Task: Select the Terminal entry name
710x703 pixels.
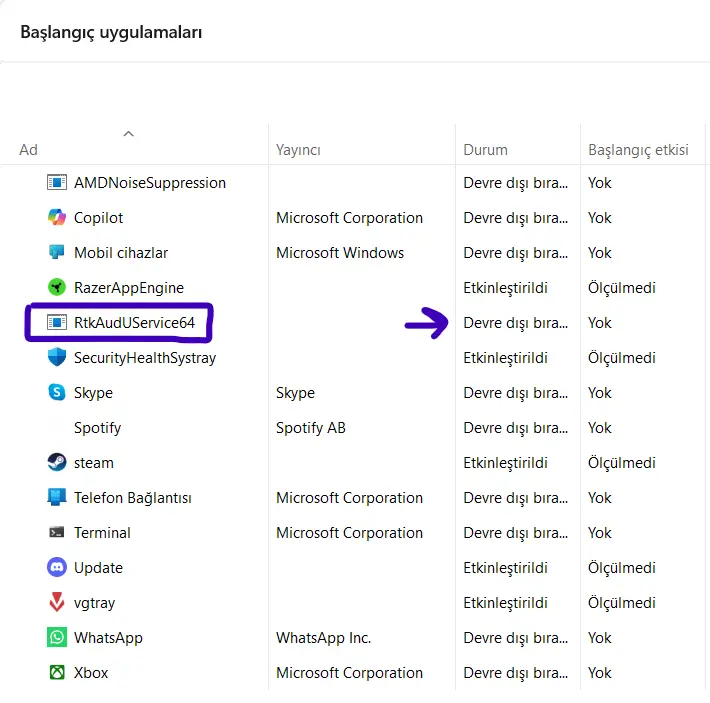Action: [102, 533]
